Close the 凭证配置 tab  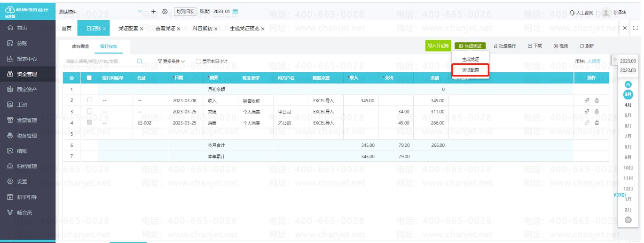click(141, 29)
